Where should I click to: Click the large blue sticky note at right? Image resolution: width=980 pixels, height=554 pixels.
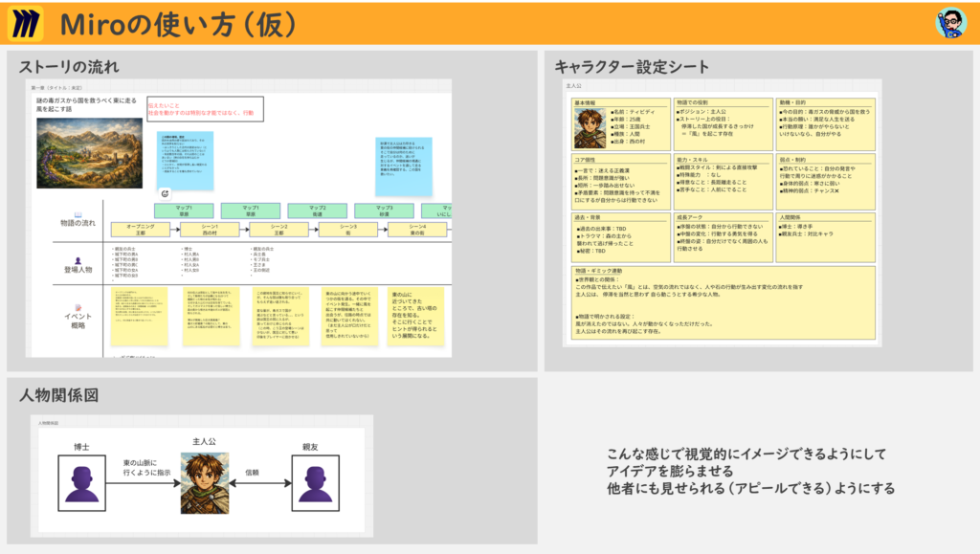point(404,165)
